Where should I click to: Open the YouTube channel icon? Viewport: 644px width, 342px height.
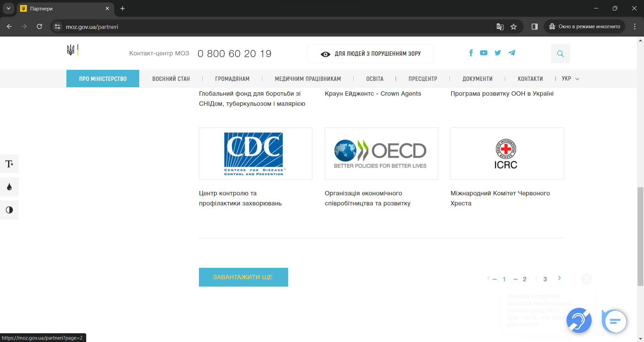[x=483, y=53]
